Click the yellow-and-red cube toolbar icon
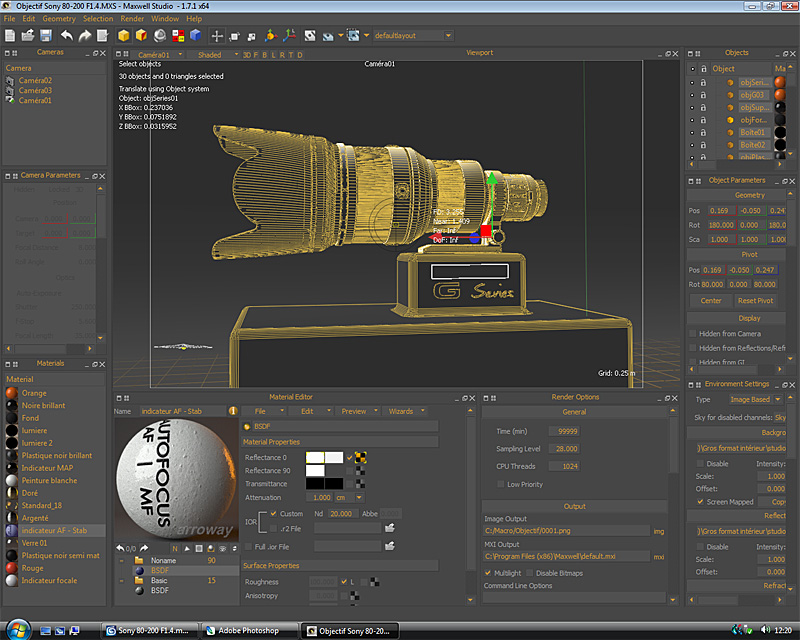Screen dimensions: 800x640 (141, 35)
